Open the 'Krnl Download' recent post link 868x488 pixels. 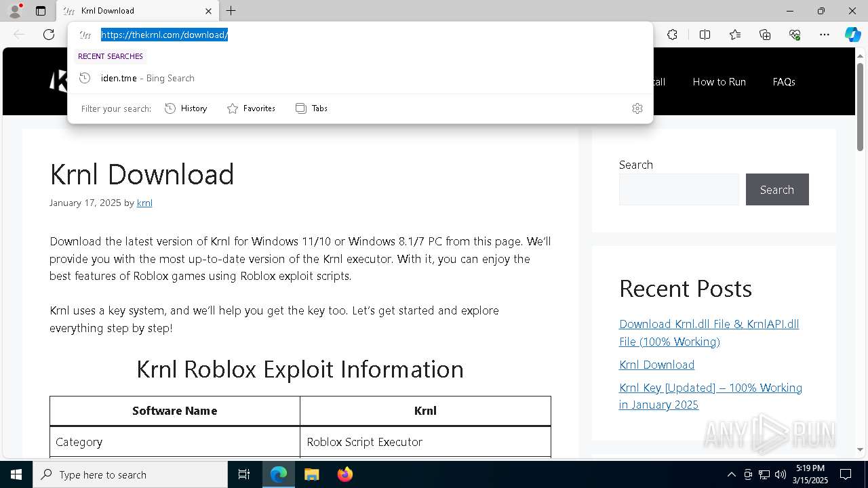656,365
